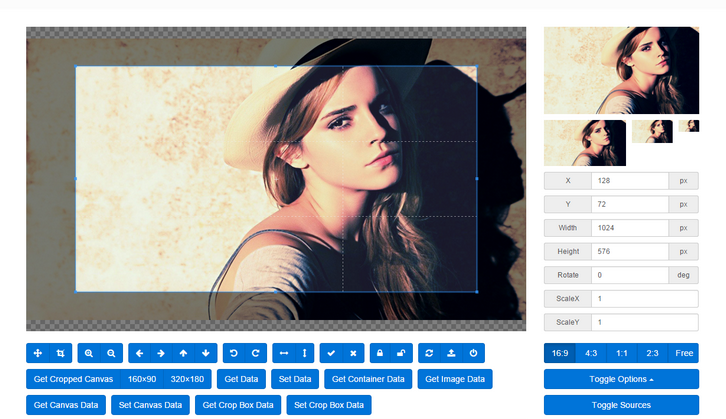Flip image horizontally
The height and width of the screenshot is (419, 726).
tap(284, 353)
